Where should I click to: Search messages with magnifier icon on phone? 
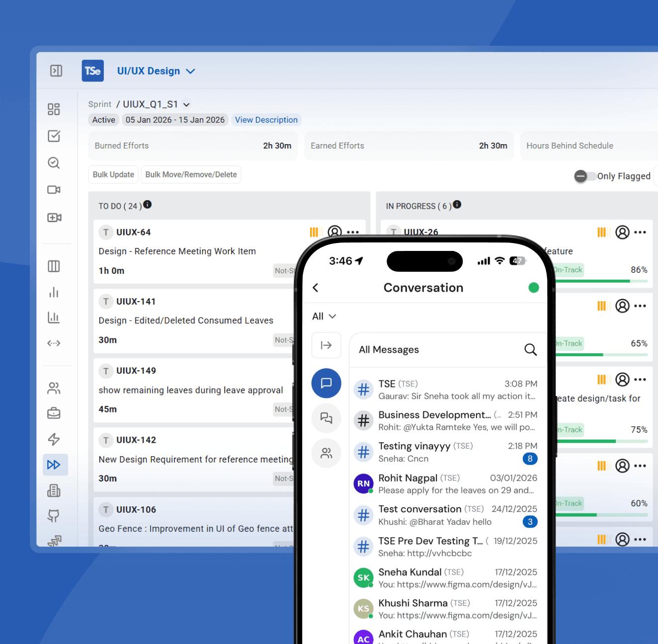pyautogui.click(x=530, y=350)
